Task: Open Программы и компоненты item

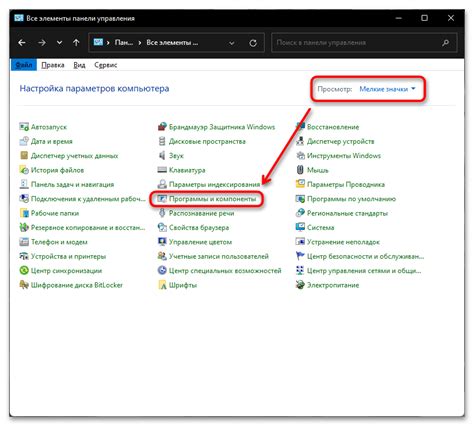Action: point(212,199)
